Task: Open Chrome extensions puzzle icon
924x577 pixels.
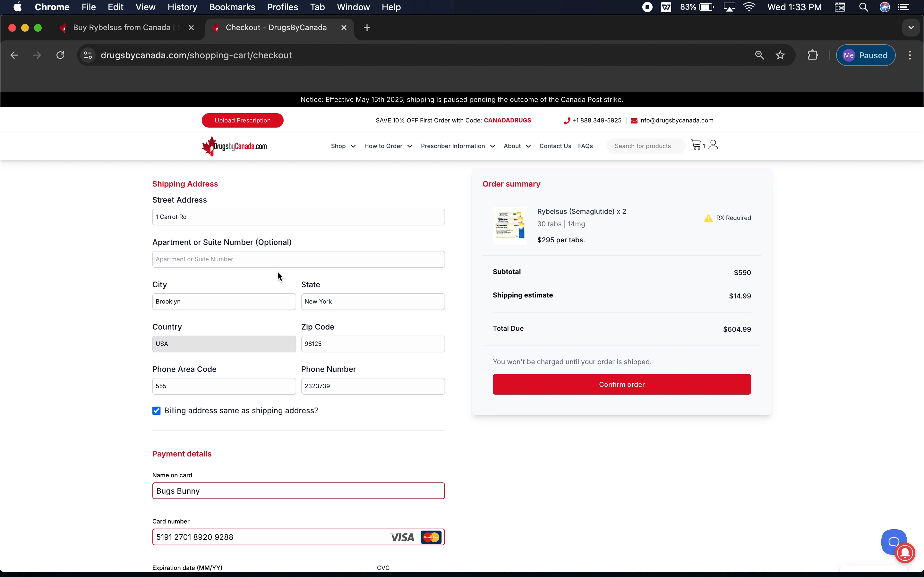Action: (x=812, y=55)
